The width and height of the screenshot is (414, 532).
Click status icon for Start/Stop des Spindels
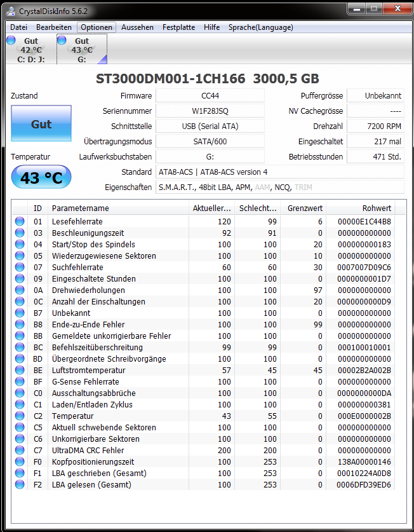(20, 244)
